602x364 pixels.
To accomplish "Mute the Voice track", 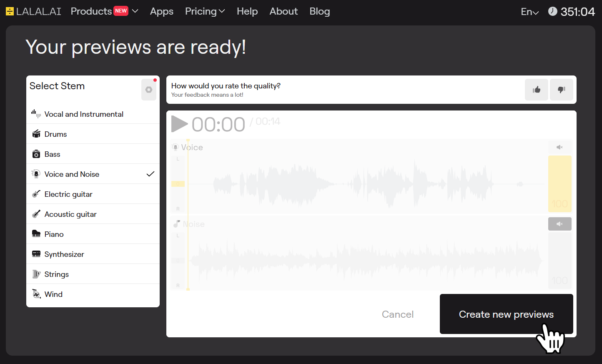I will 559,147.
